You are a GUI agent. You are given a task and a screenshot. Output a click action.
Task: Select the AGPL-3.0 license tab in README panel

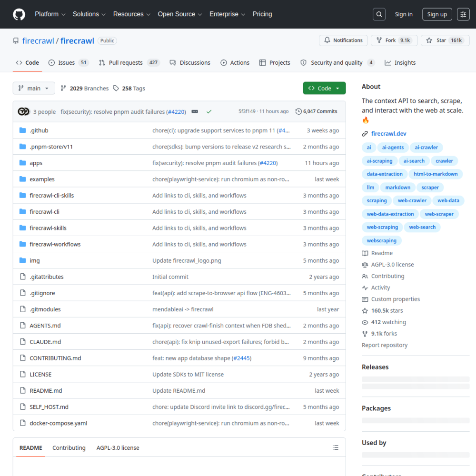coord(118,447)
